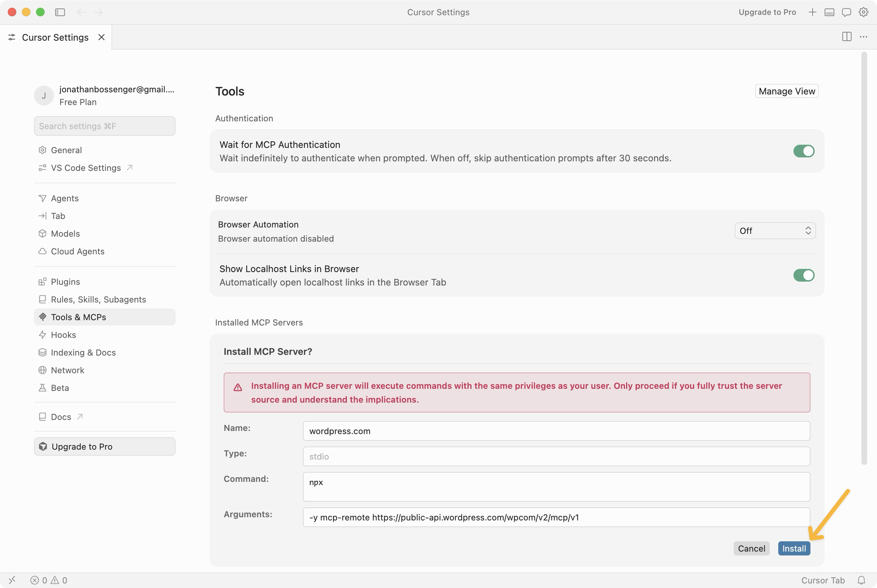Viewport: 877px width, 588px height.
Task: Open the more actions ellipsis menu
Action: (864, 37)
